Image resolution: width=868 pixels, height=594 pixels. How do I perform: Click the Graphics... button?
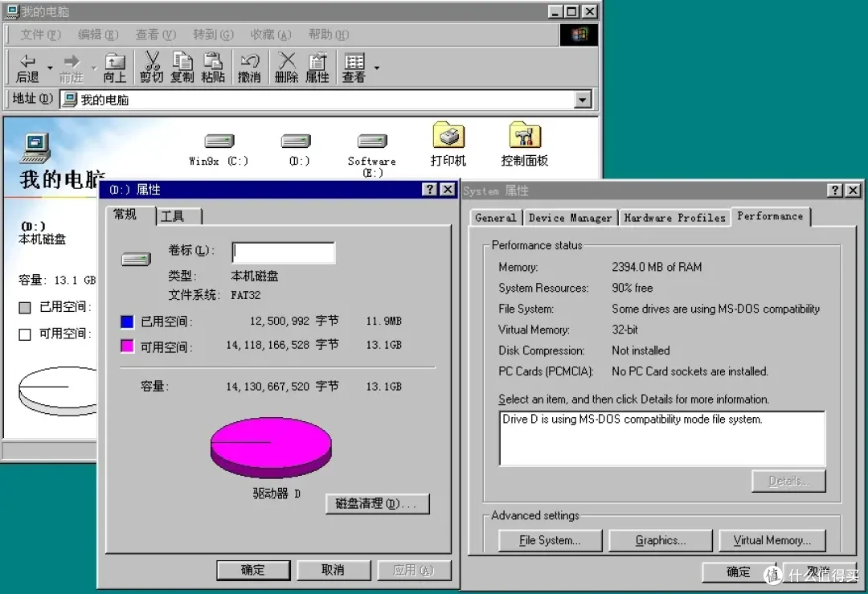click(x=661, y=540)
